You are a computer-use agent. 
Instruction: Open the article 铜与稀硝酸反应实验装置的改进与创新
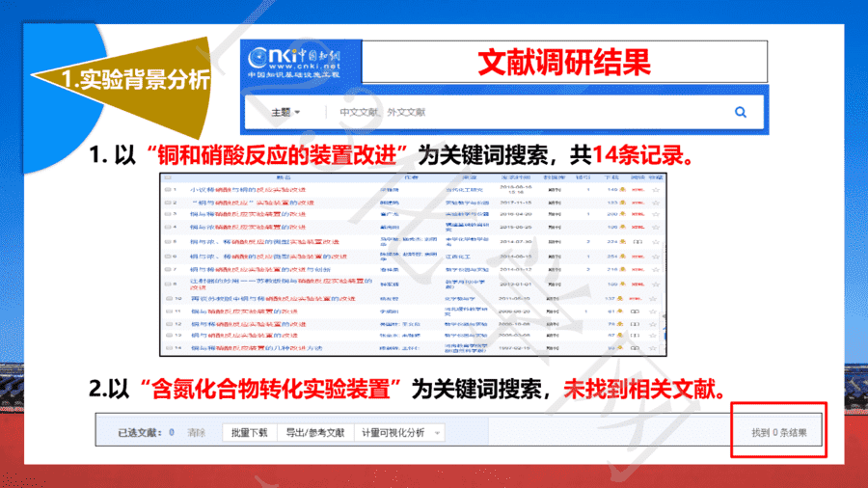pyautogui.click(x=260, y=269)
